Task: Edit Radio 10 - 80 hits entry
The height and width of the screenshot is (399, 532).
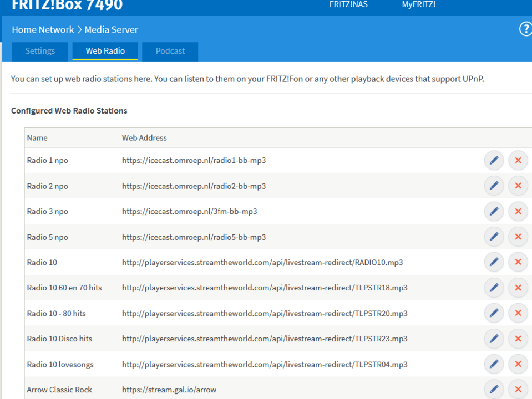Action: 494,313
